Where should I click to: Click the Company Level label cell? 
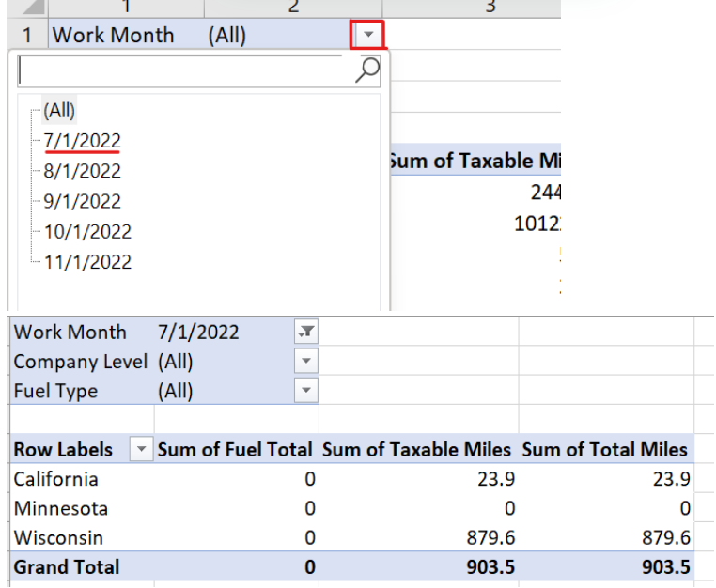click(x=81, y=362)
